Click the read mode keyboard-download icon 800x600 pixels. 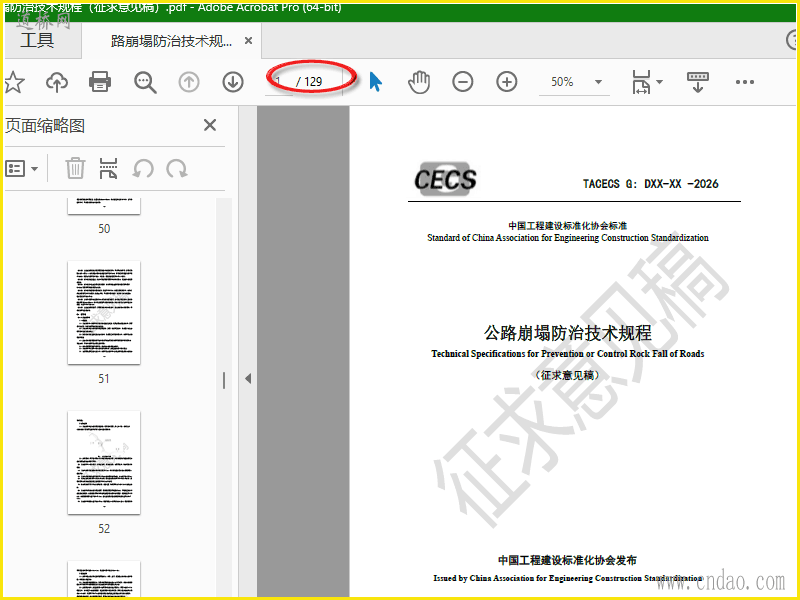(697, 82)
